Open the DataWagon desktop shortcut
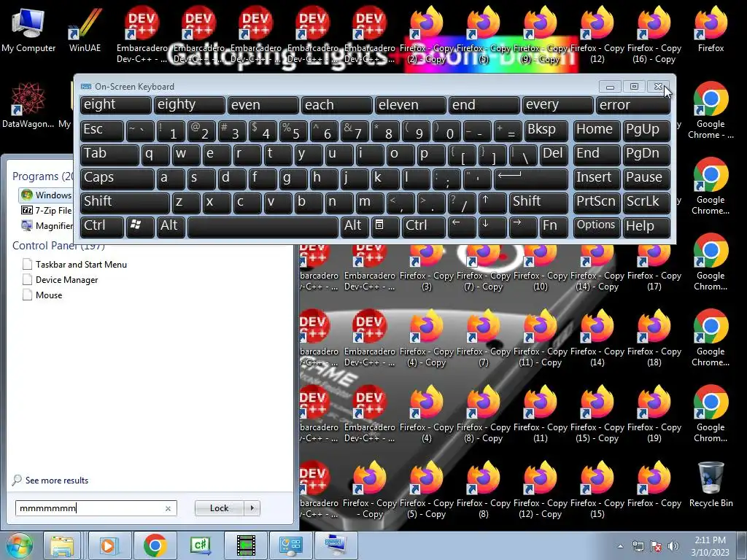 click(x=28, y=105)
